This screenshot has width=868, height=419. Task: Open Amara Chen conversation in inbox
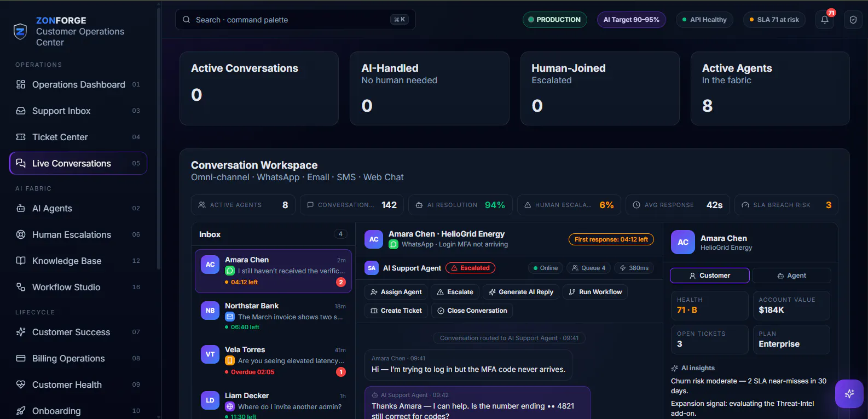pos(273,271)
